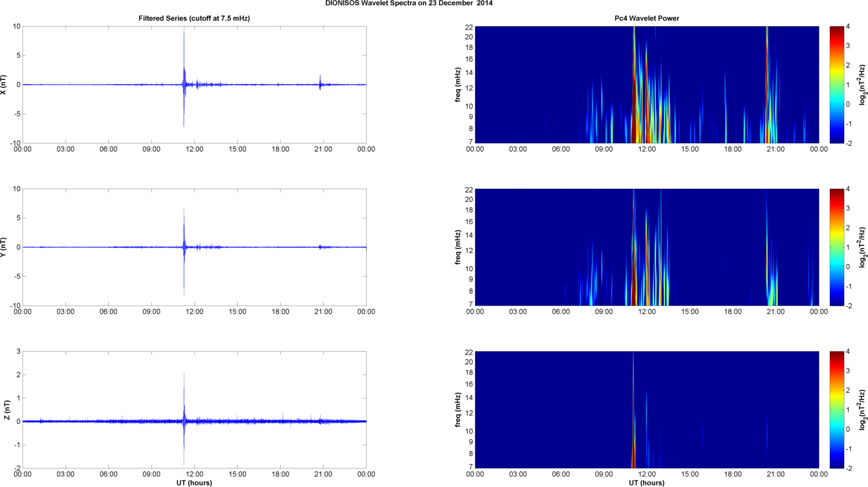Screen dimensions: 868x487
Task: Select the "Pc4 Wavelet Power" heading
Action: [x=647, y=18]
